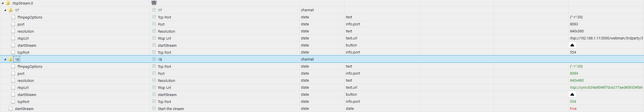
Task: Click state icon beside Resolution under 17
Action: 154,31
